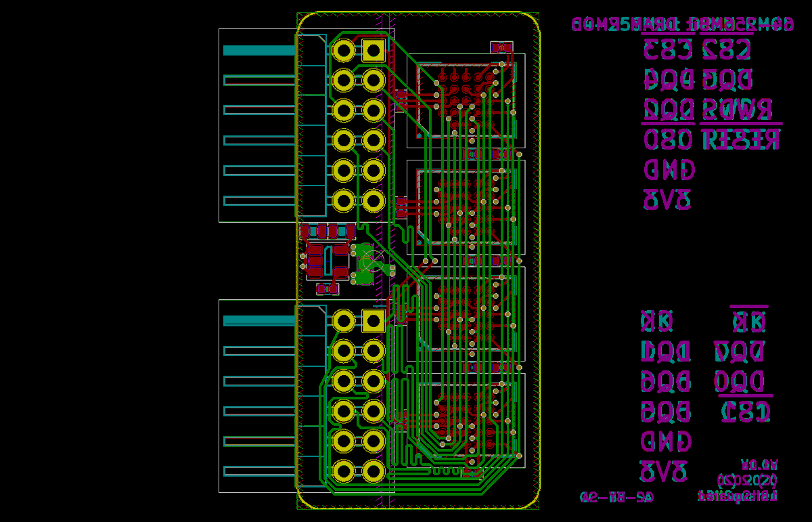Screen dimensions: 812x522
Task: Click the mirrored DQ2 silkscreen label
Action: (669, 109)
